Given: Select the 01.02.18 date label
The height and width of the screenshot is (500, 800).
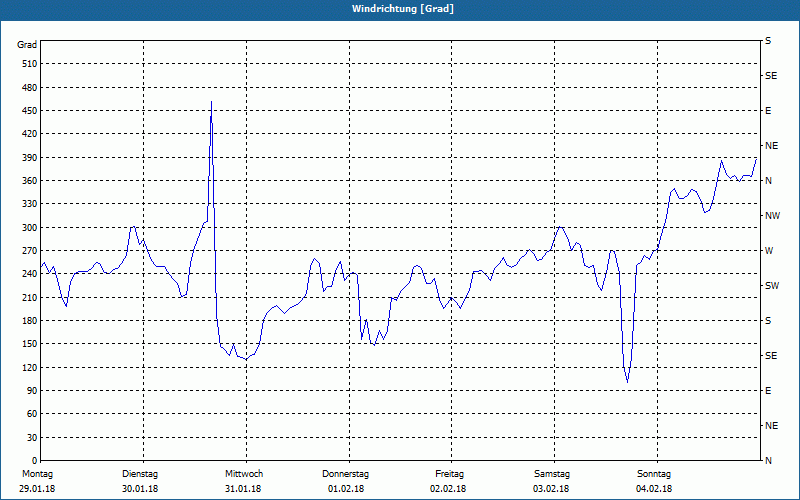Looking at the screenshot, I should pos(346,489).
